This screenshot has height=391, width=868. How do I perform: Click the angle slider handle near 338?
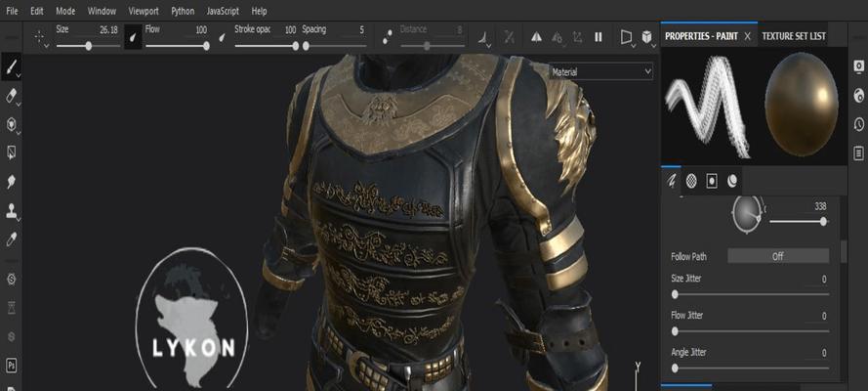click(x=823, y=222)
